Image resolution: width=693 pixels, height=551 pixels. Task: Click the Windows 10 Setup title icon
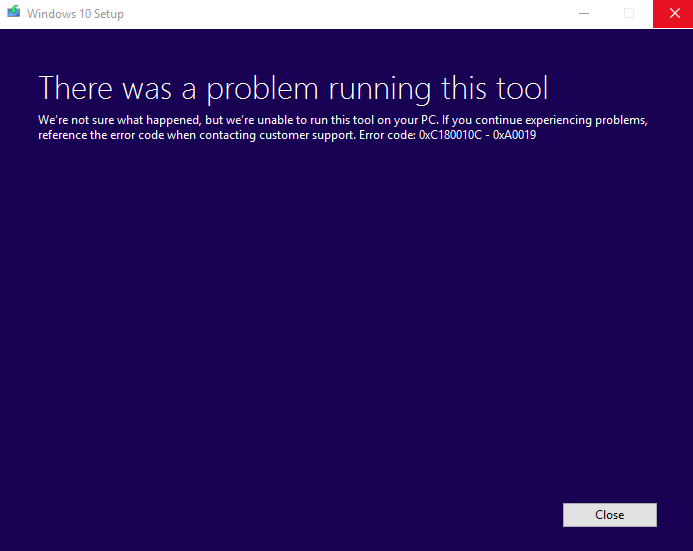point(14,11)
